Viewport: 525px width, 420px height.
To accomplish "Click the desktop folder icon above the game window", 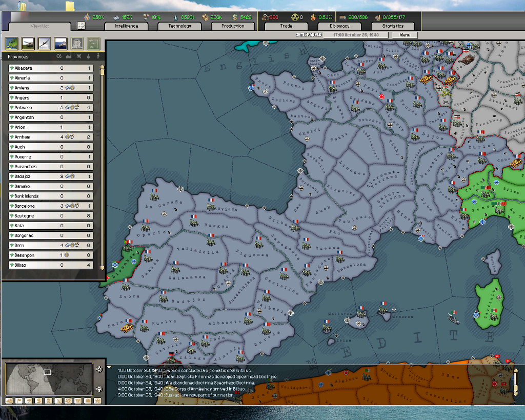I will pos(70,6).
